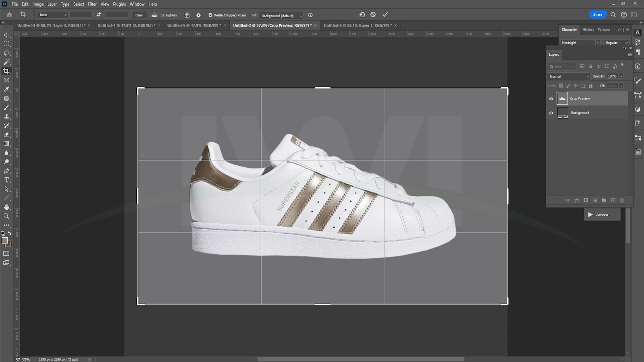Swap crop width and height

pos(99,14)
